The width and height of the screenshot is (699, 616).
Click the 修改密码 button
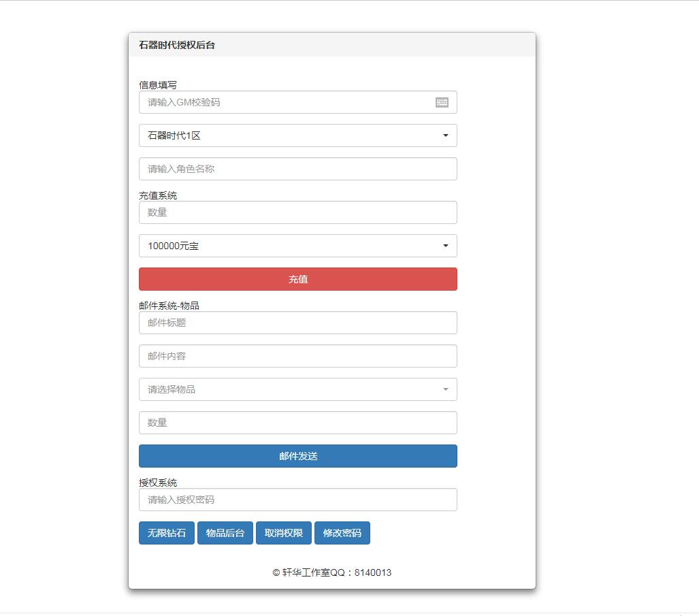tap(342, 533)
